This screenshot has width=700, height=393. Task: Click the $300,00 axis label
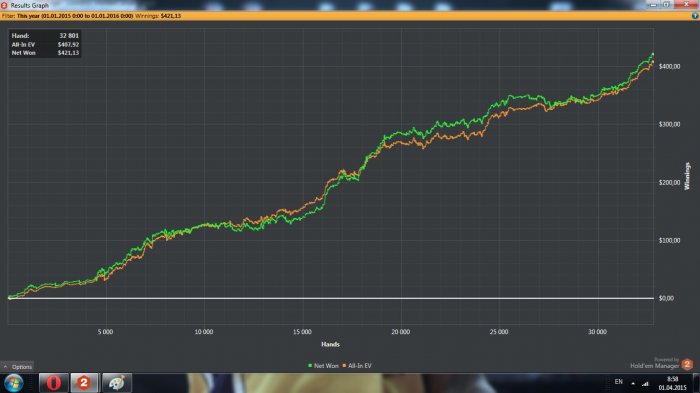[x=669, y=124]
